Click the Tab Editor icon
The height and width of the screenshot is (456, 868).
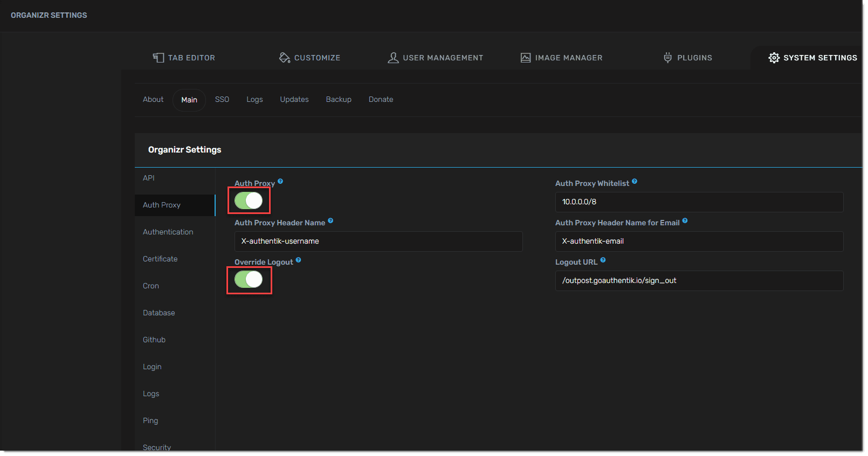click(158, 58)
